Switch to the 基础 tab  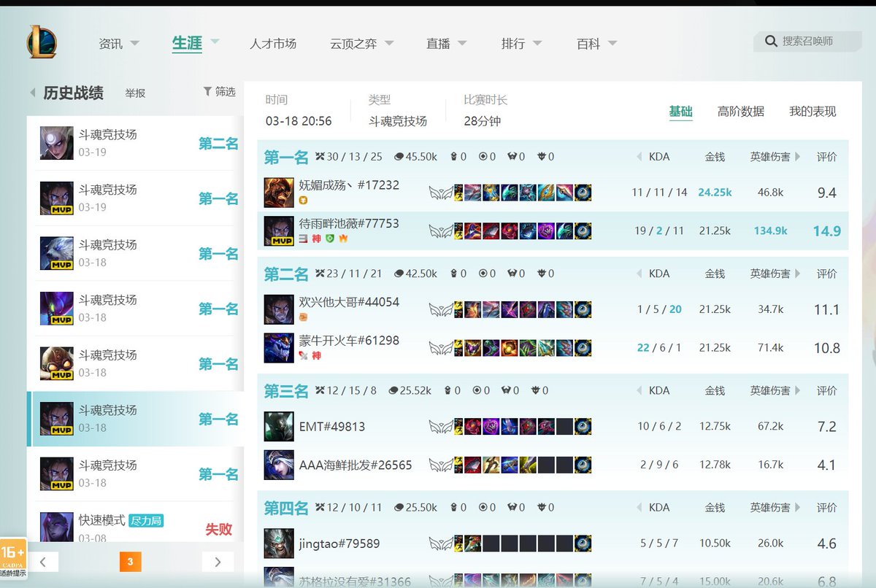point(680,112)
